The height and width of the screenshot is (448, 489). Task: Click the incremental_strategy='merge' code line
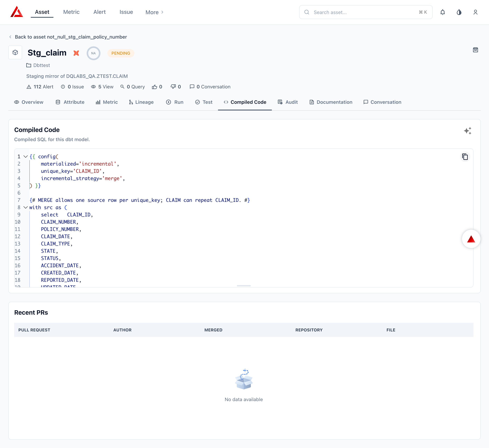point(83,178)
